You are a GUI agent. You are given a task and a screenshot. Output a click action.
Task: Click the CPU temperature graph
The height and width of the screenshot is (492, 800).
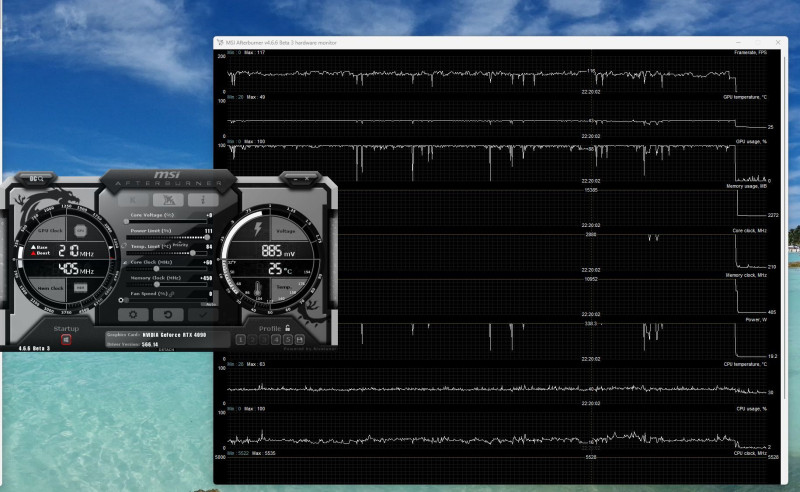coord(497,385)
